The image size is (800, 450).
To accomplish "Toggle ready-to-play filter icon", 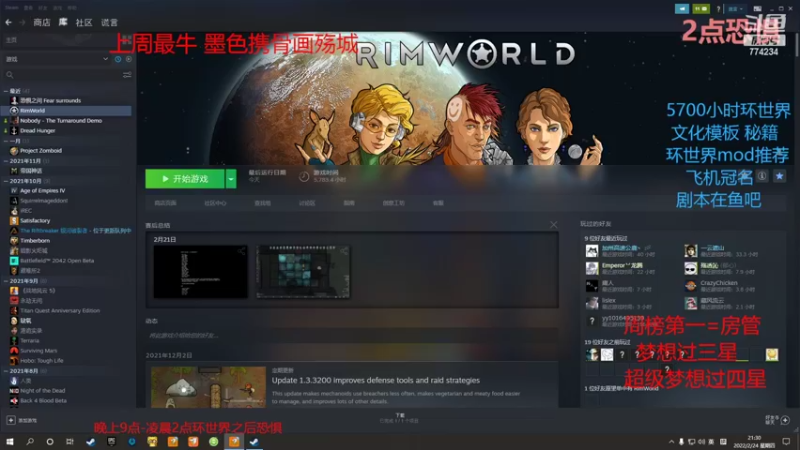I will click(129, 59).
